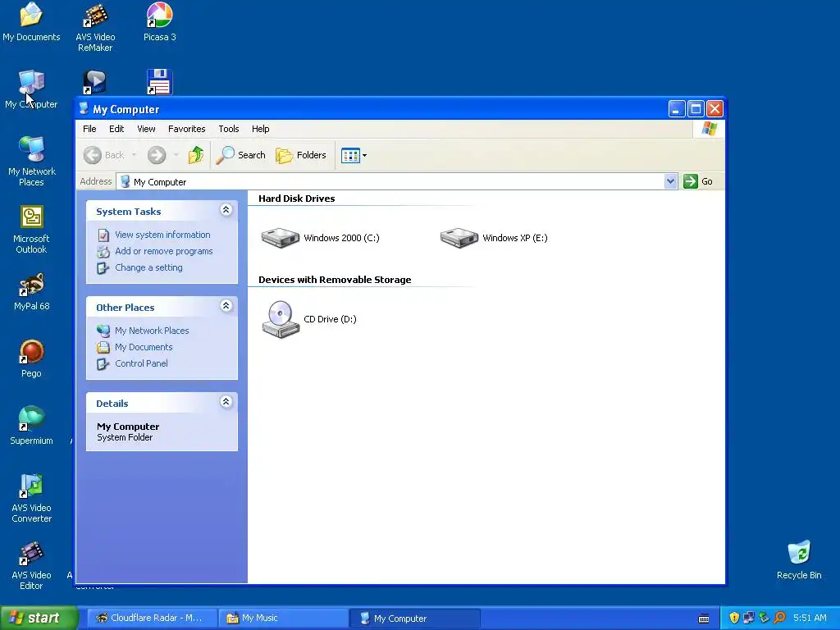Click View system information link
The width and height of the screenshot is (840, 630).
tap(162, 235)
